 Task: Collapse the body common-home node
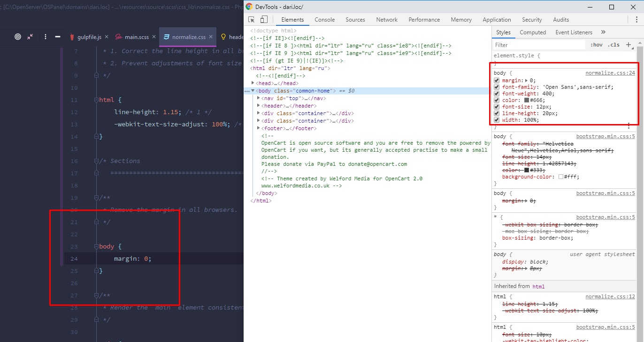[253, 91]
